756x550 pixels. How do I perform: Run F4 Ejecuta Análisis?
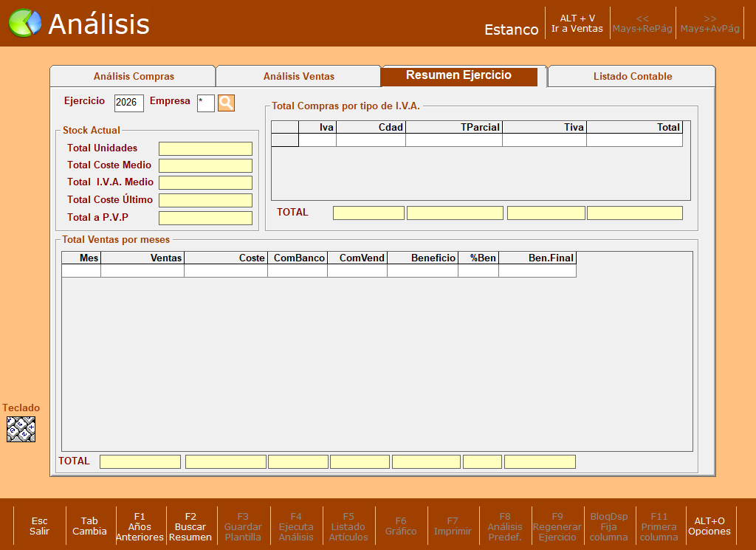296,526
